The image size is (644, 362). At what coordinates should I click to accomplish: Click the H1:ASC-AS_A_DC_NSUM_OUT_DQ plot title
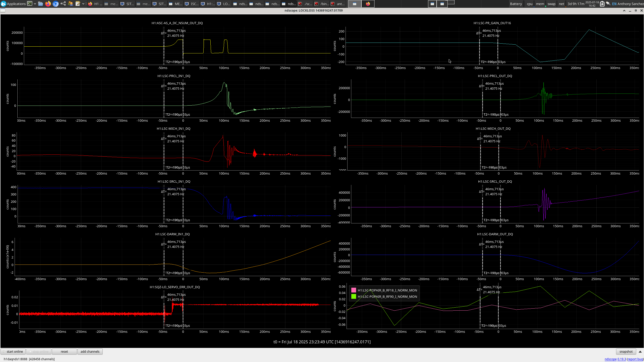[x=177, y=23]
